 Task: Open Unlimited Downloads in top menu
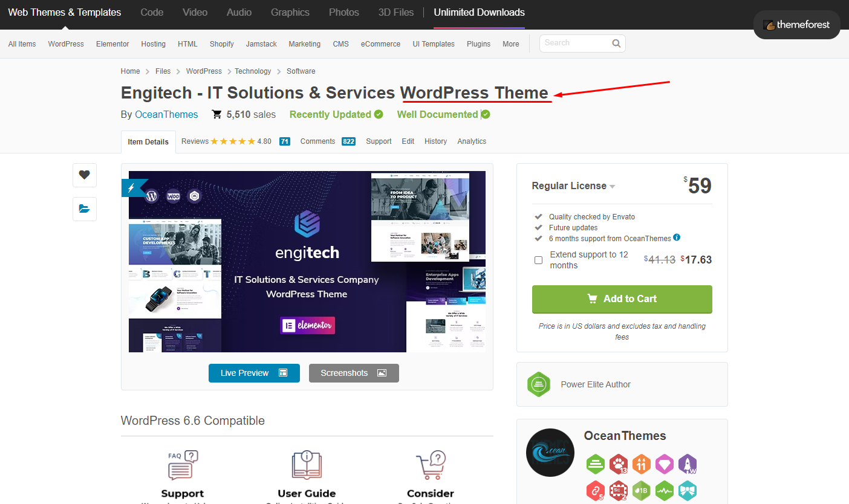point(479,12)
